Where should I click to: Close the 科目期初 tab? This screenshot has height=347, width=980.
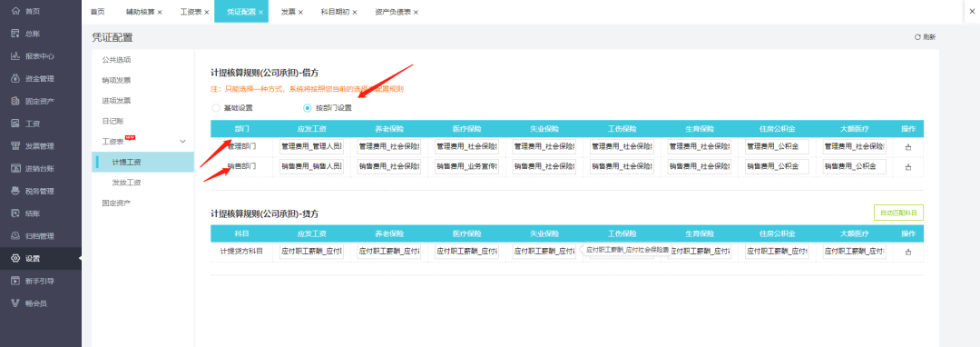(355, 12)
